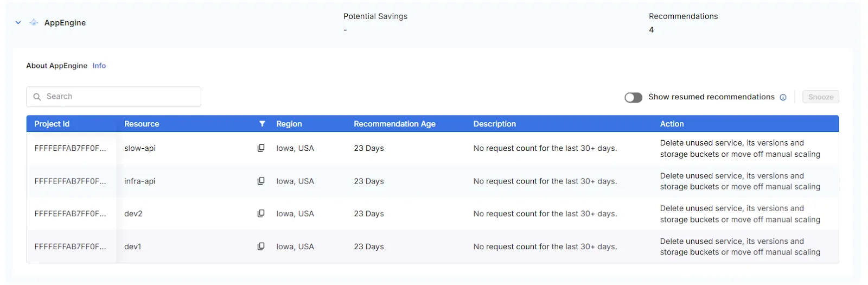The width and height of the screenshot is (868, 285).
Task: Collapse the AppEngine section chevron
Action: point(18,23)
